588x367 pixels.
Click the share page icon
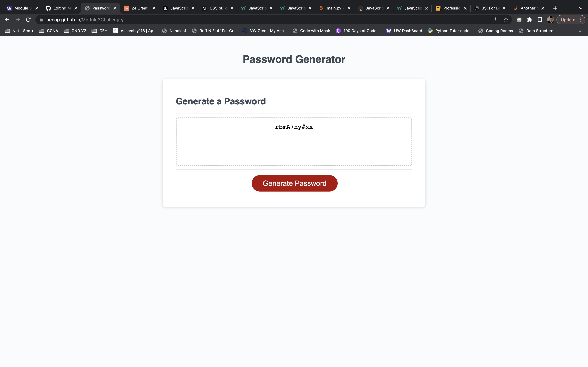(x=495, y=20)
